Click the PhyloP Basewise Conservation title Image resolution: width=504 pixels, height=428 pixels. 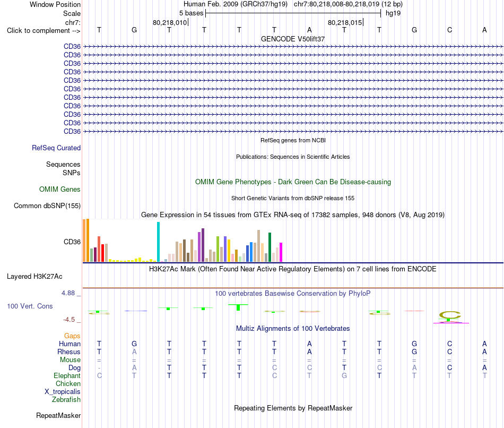(293, 294)
